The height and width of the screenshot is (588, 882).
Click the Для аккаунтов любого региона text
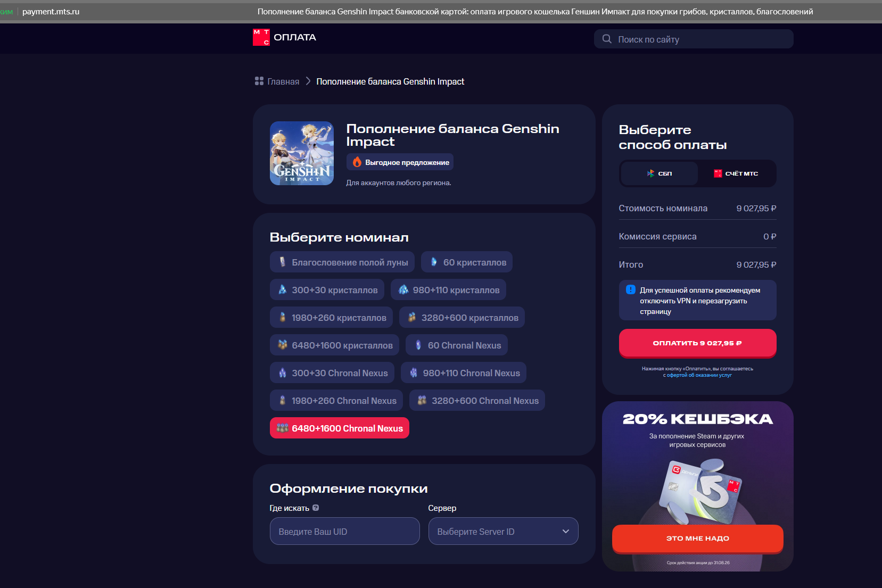click(399, 183)
